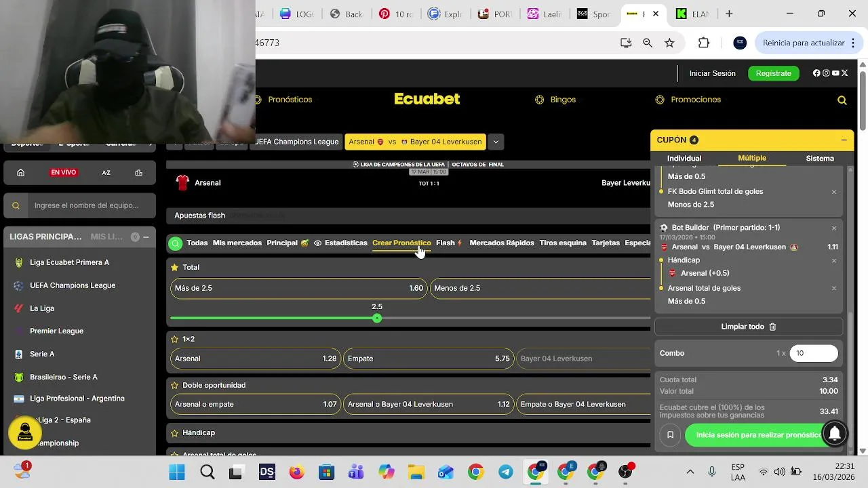Switch coupon to Individual tab
The width and height of the screenshot is (868, 488).
[x=684, y=158]
